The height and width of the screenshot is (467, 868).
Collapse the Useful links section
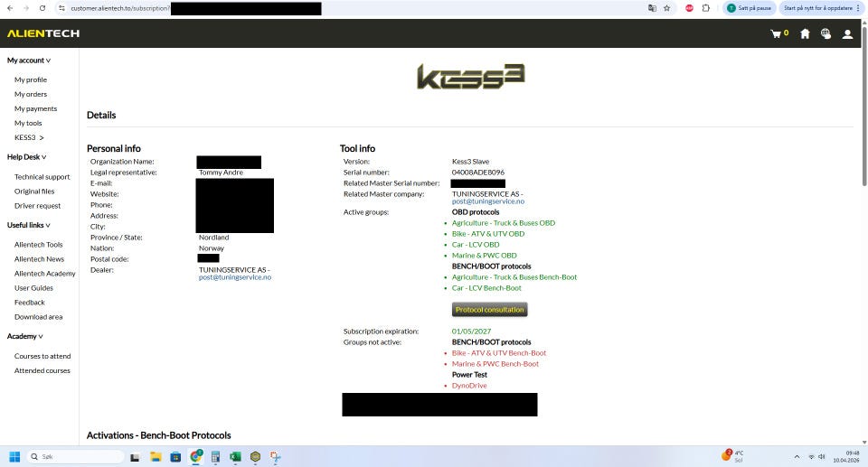click(x=29, y=225)
